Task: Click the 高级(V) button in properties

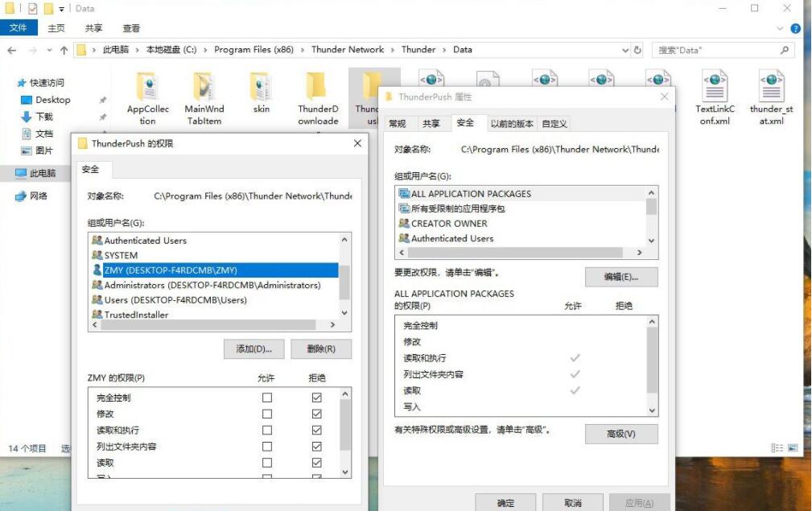Action: 621,434
